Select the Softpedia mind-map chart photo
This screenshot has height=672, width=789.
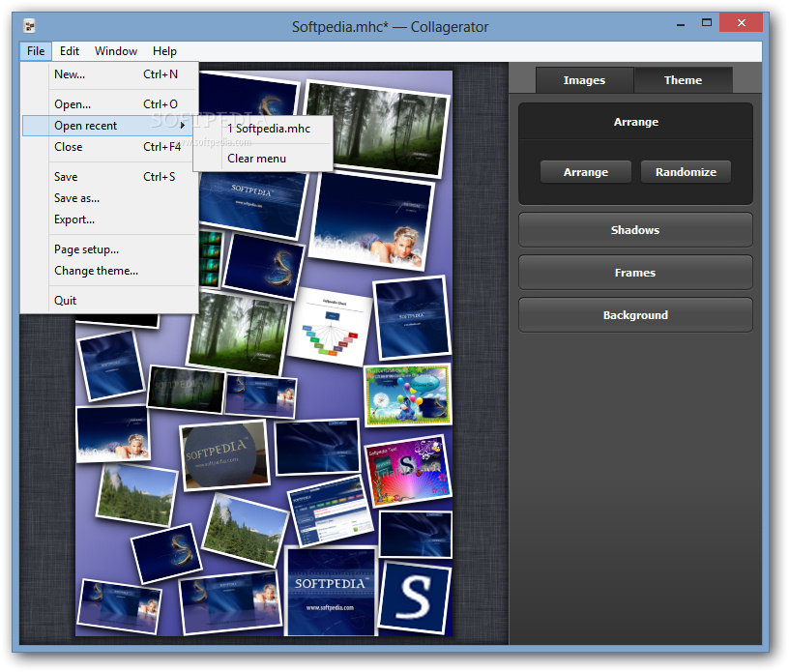pyautogui.click(x=330, y=327)
